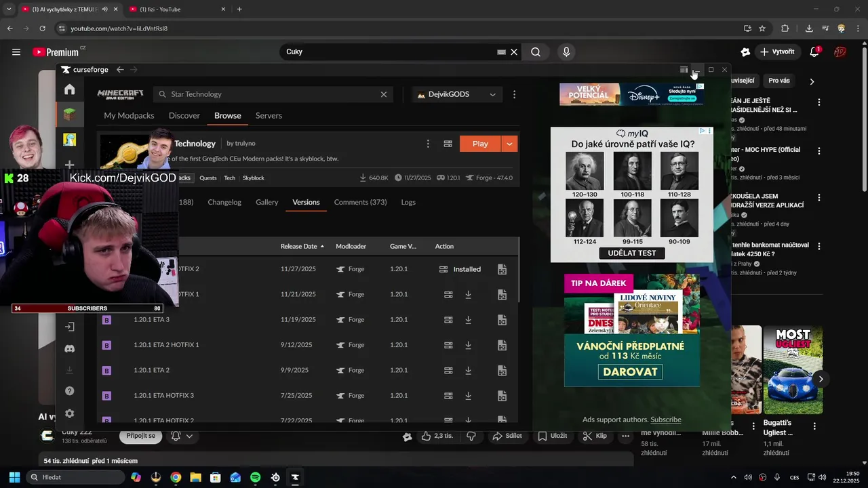
Task: Open YouTube notifications bell
Action: (814, 52)
